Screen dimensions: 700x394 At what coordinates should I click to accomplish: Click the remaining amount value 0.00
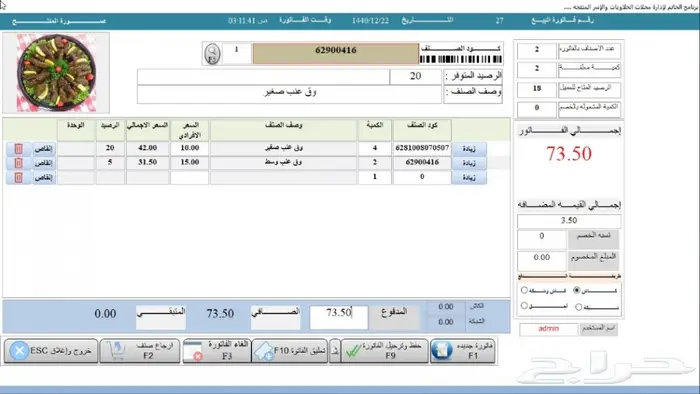pyautogui.click(x=105, y=314)
